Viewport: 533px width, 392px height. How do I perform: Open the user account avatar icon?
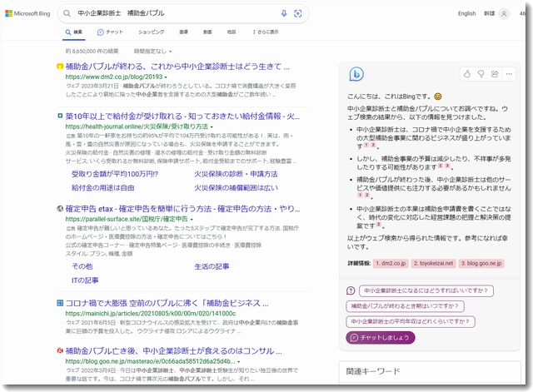(x=504, y=13)
